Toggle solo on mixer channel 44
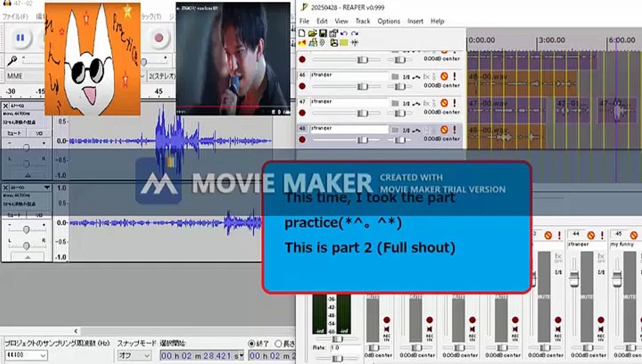The image size is (642, 364). click(602, 235)
